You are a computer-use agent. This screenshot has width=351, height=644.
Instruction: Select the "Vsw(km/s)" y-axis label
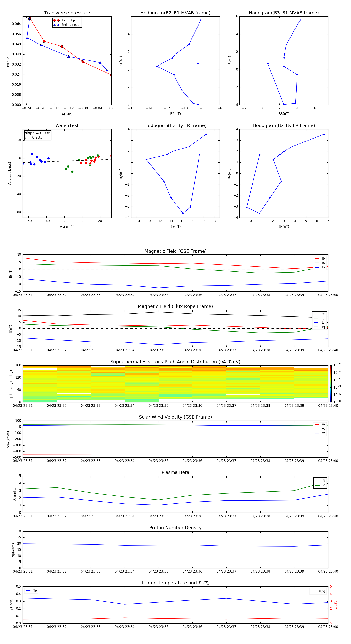click(x=8, y=439)
